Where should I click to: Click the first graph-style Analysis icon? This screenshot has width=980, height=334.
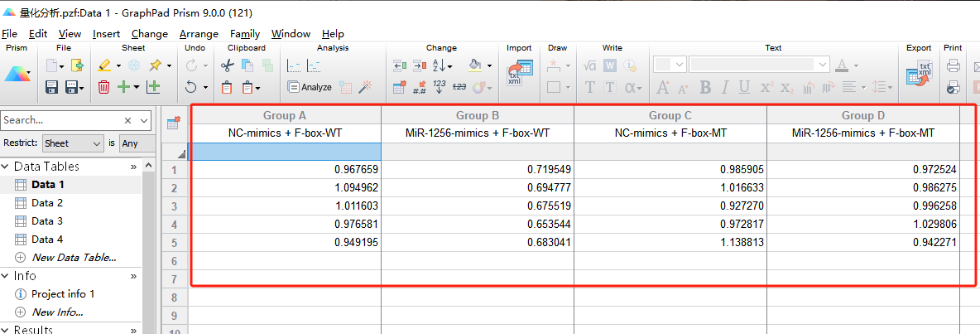pos(294,65)
